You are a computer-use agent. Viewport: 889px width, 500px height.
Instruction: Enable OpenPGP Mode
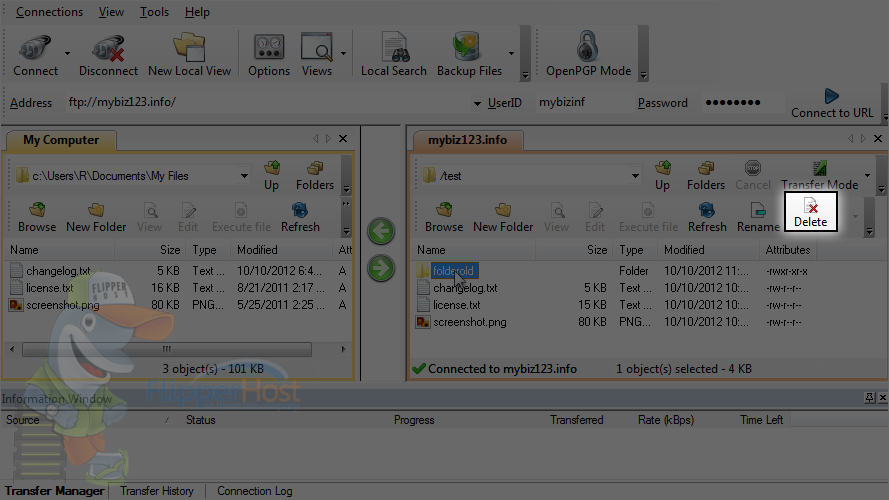coord(588,55)
